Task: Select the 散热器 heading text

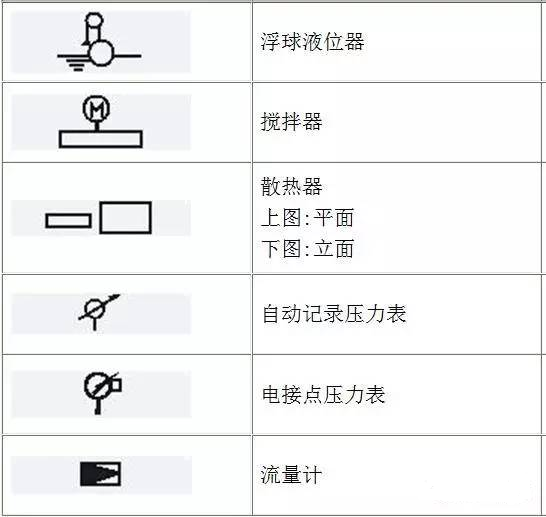Action: coord(291,187)
